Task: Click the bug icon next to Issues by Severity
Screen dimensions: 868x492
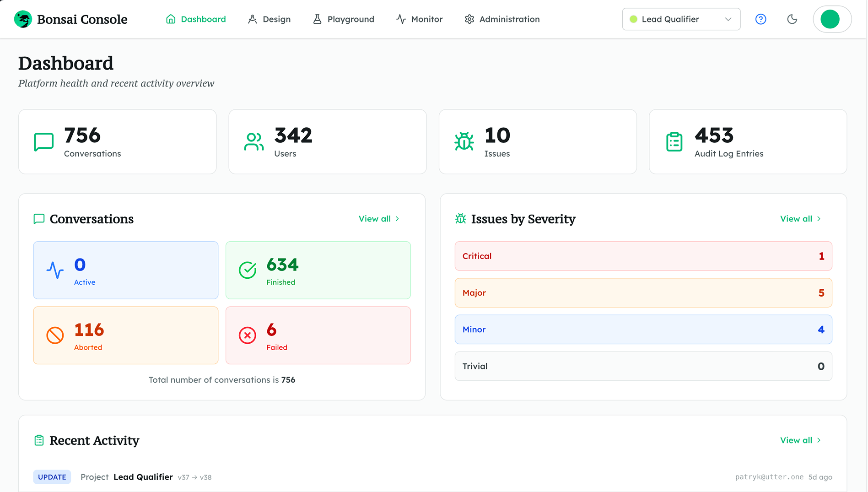Action: tap(461, 219)
